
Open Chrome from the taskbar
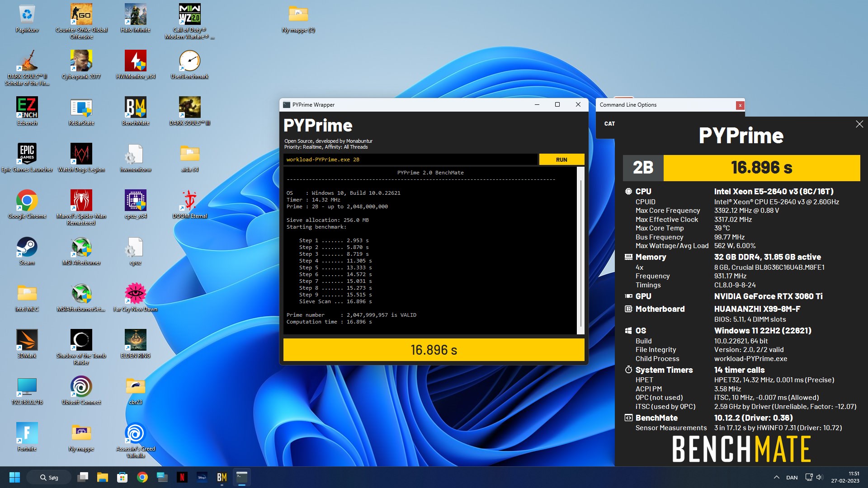[x=142, y=477]
